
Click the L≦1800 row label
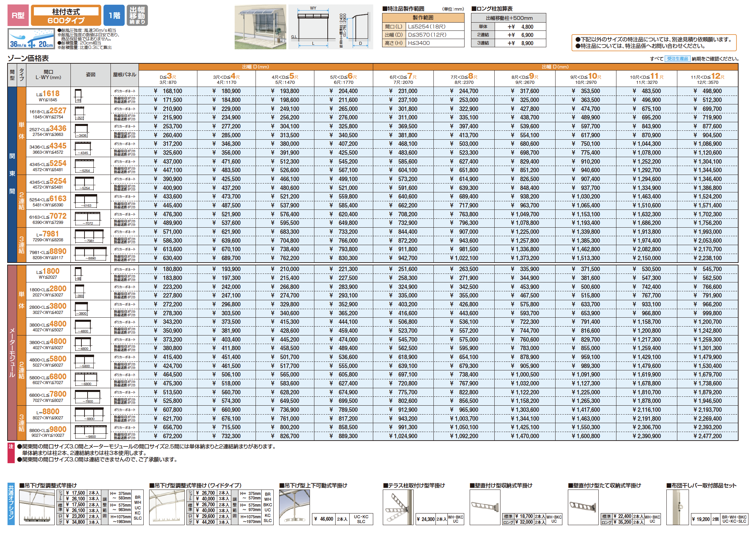(48, 273)
